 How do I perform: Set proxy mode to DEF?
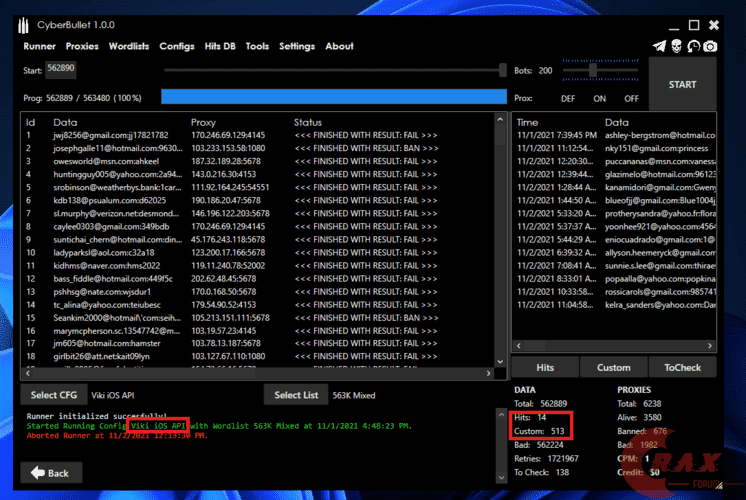pyautogui.click(x=568, y=98)
